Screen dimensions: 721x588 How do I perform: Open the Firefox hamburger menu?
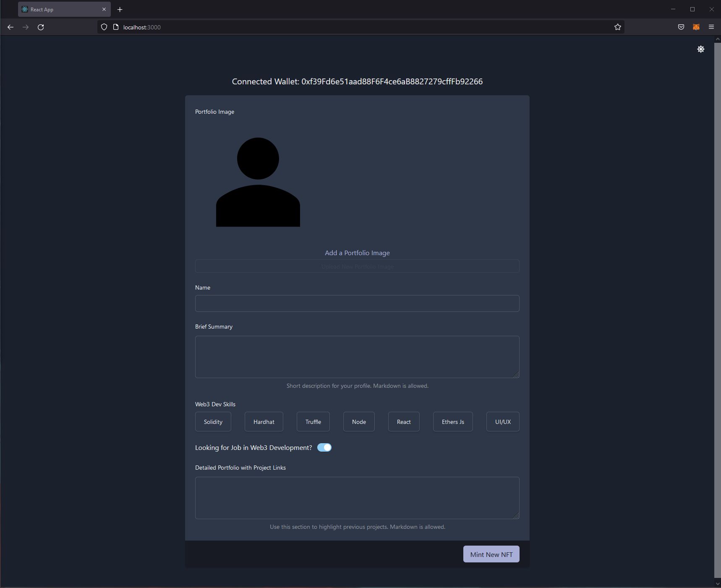tap(711, 27)
